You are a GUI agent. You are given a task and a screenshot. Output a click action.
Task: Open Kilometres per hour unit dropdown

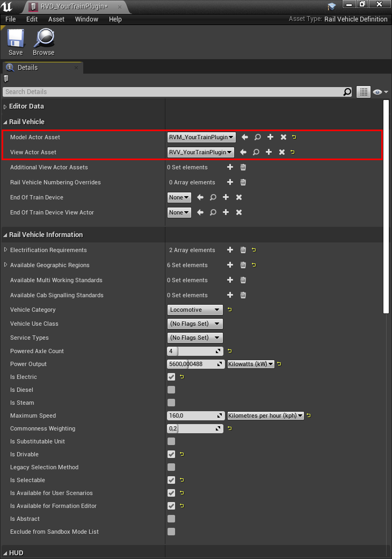[265, 415]
